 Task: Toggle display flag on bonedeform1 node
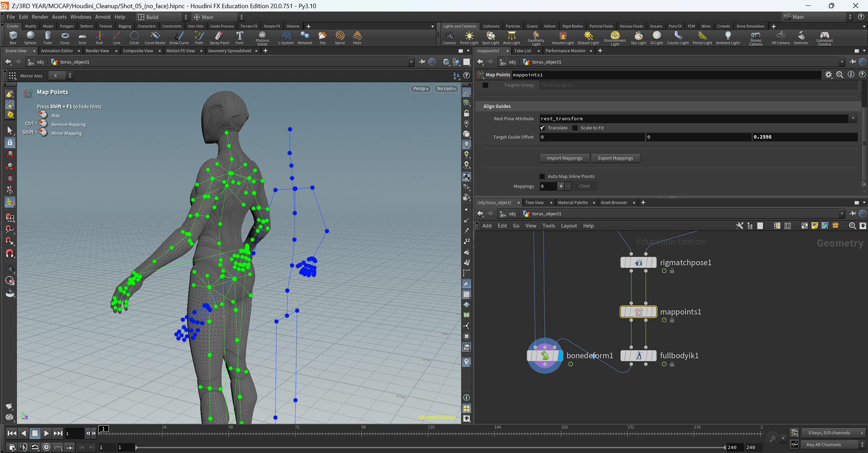click(x=560, y=356)
